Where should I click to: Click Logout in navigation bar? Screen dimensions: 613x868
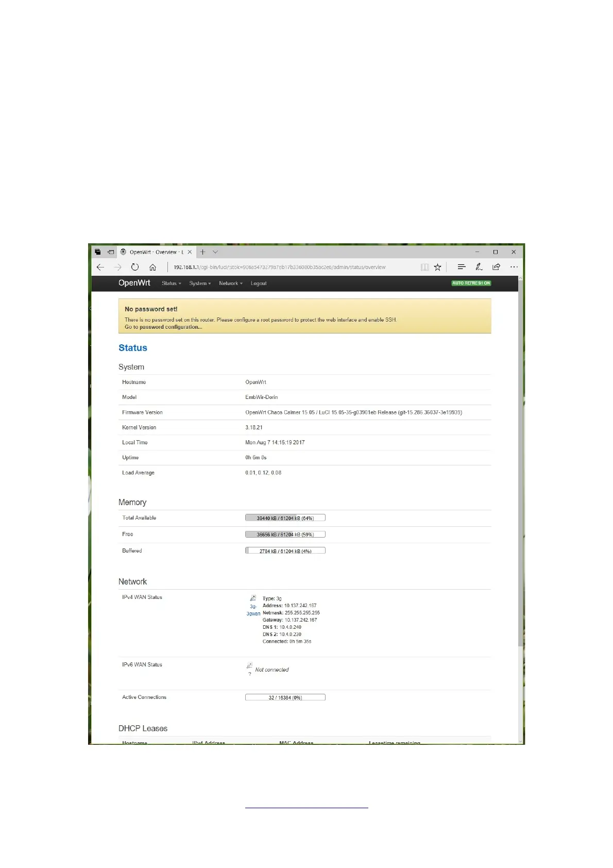tap(259, 283)
